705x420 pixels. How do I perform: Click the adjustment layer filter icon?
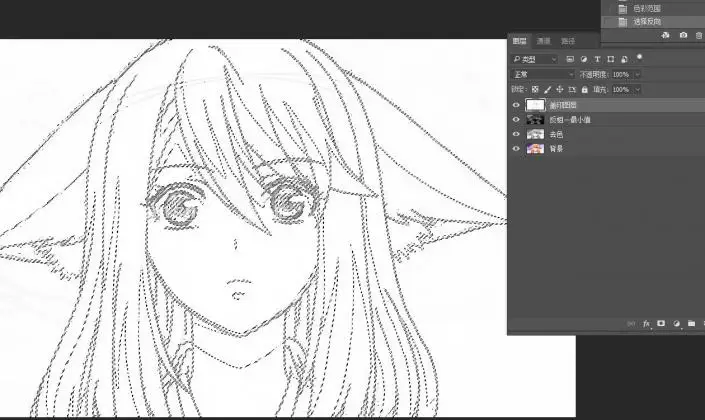tap(584, 59)
